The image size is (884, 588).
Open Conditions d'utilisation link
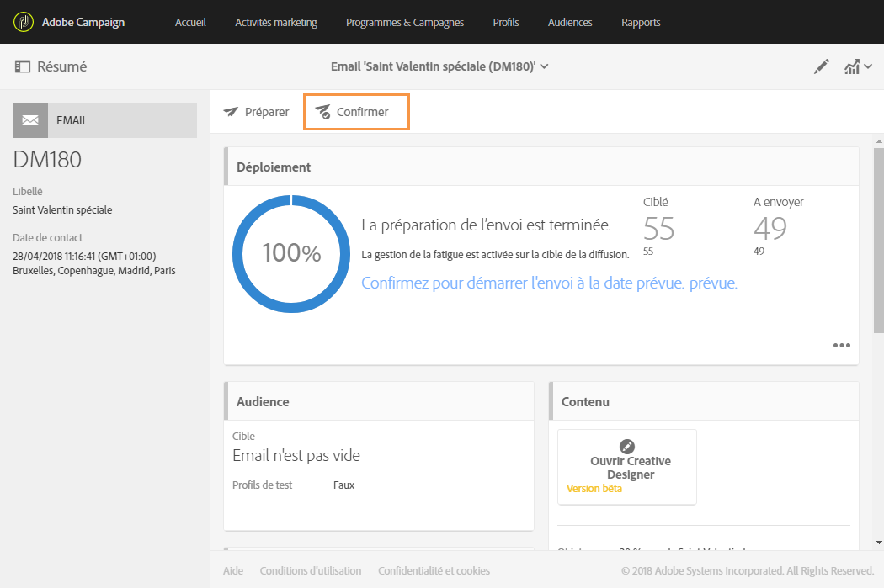tap(311, 570)
